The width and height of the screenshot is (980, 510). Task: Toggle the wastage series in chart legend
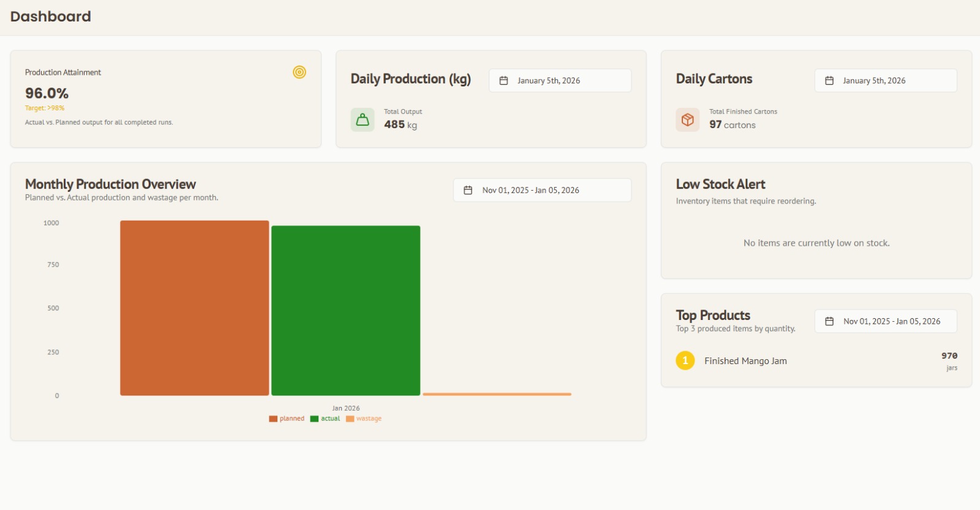pos(364,419)
